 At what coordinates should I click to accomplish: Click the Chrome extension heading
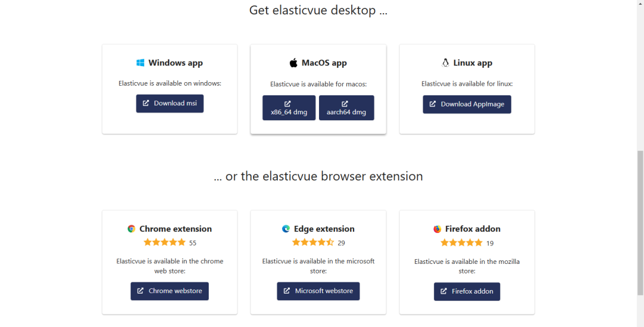pos(175,229)
